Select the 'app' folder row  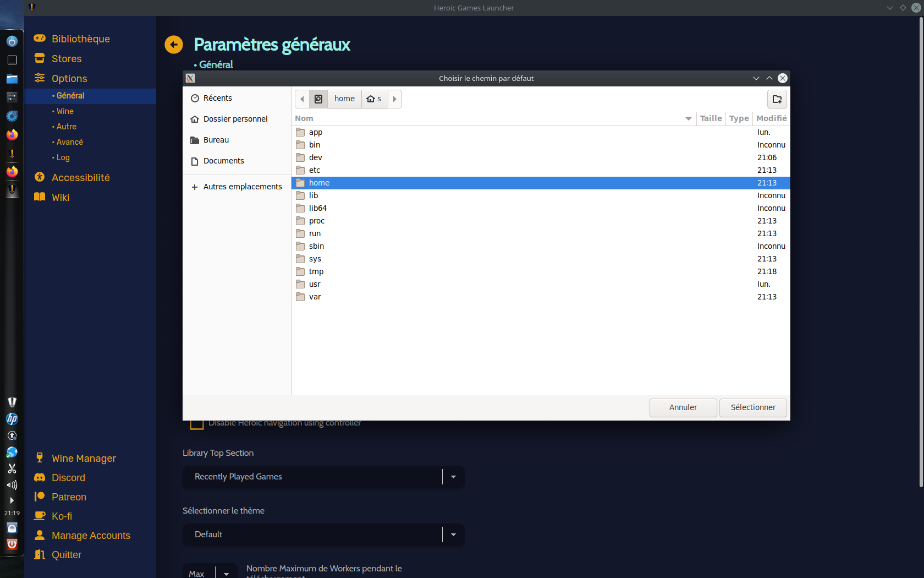(x=541, y=132)
